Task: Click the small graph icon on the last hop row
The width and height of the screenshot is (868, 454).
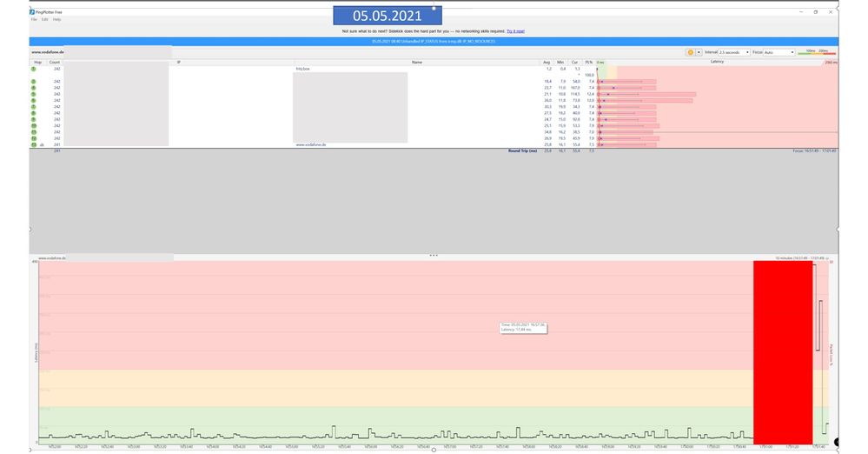Action: pos(42,144)
